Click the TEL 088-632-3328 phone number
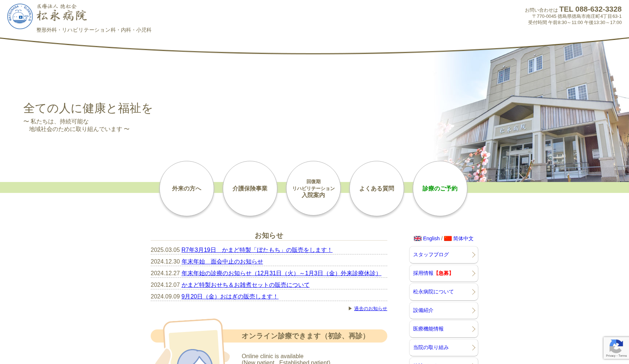 pos(590,9)
